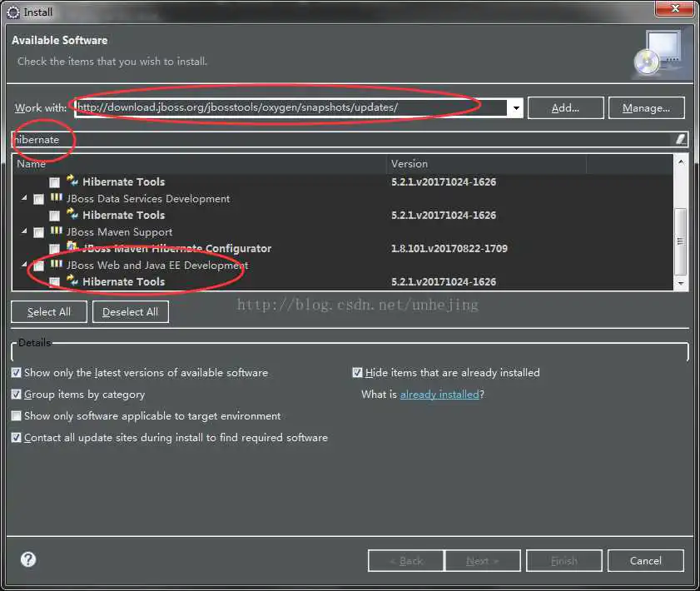Screen dimensions: 700x591
Task: Click the Add... button
Action: (x=566, y=107)
